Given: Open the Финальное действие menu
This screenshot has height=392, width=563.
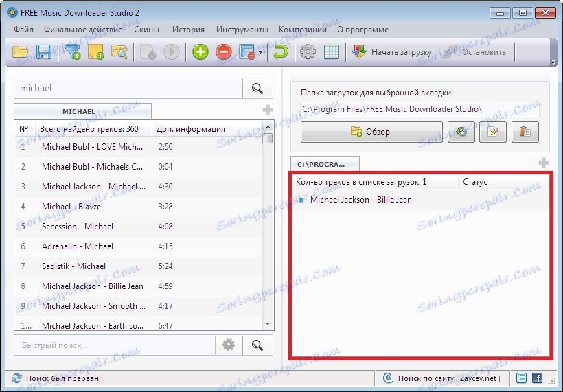Looking at the screenshot, I should pos(83,30).
